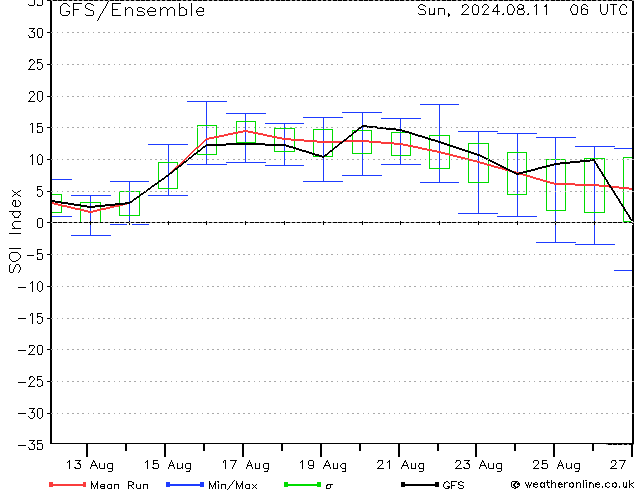The image size is (634, 490).
Task: Click the 'Mean Run' legend label
Action: point(119,485)
